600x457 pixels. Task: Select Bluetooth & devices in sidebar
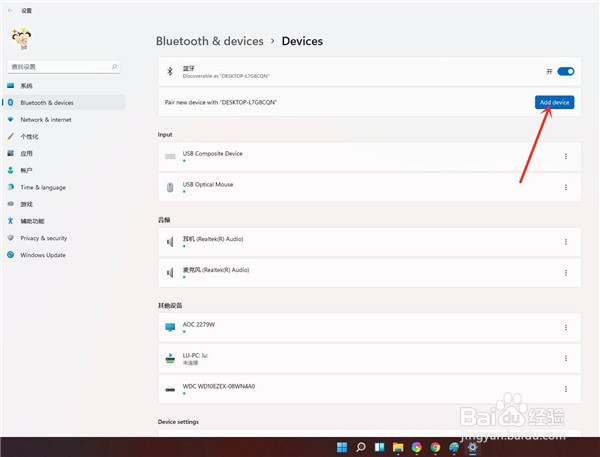[x=64, y=103]
